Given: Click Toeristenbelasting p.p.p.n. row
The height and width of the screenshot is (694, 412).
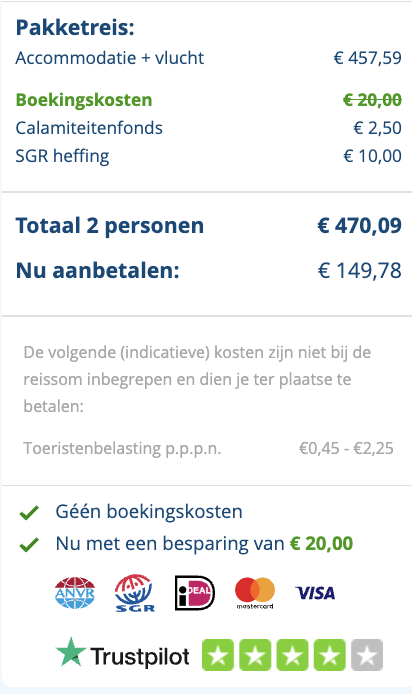Looking at the screenshot, I should 208,448.
